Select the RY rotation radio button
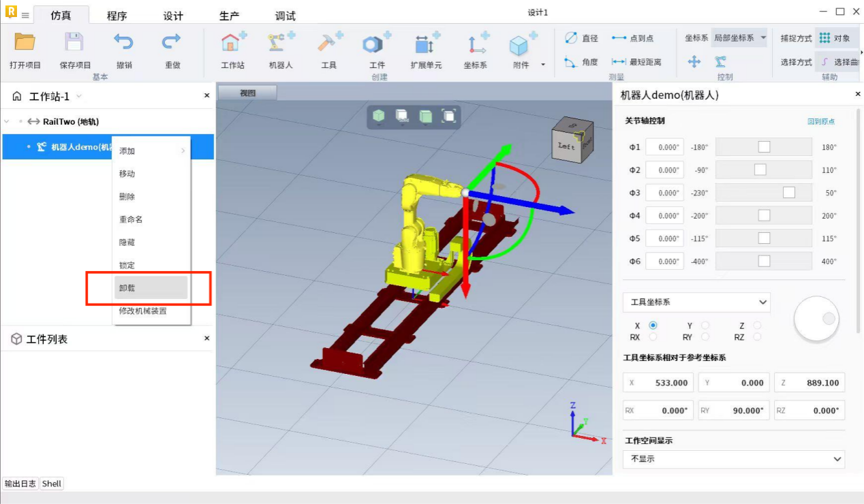Image resolution: width=864 pixels, height=504 pixels. pos(705,337)
